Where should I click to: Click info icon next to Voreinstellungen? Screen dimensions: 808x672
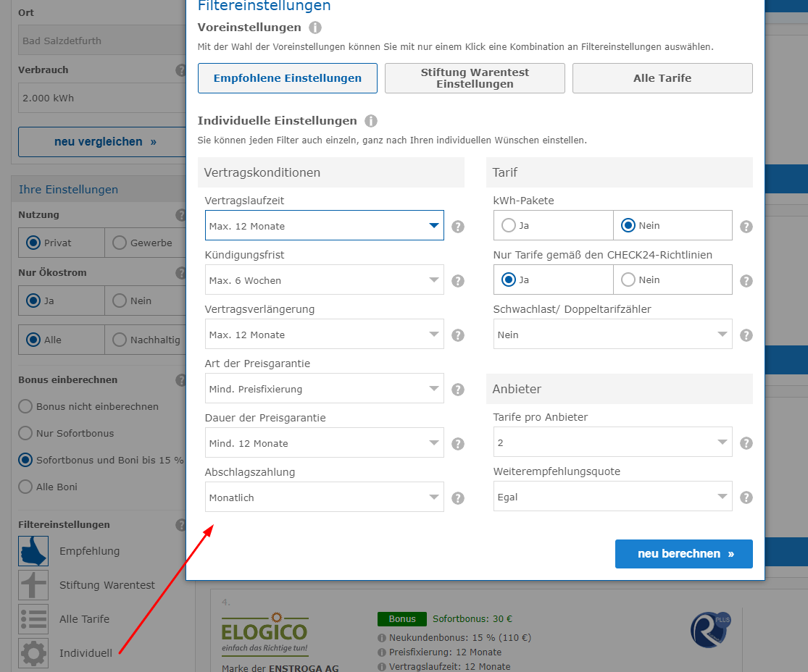point(315,28)
